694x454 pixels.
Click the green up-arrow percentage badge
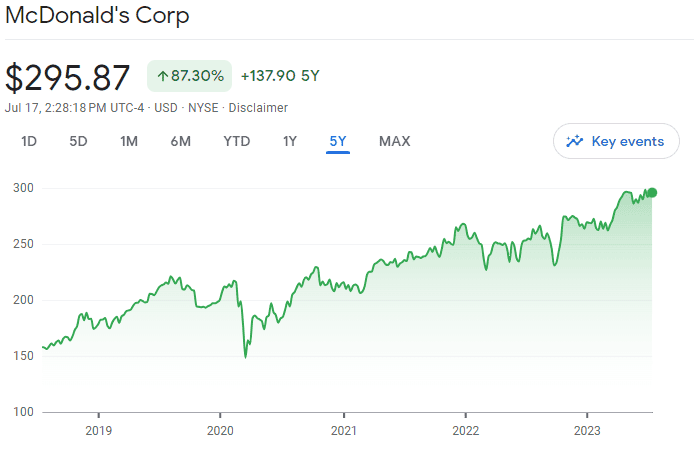[190, 76]
